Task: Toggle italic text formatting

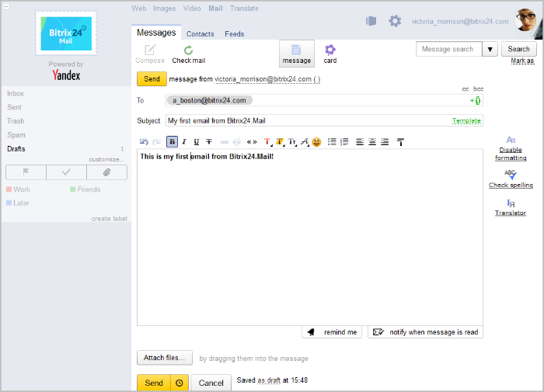Action: (184, 142)
